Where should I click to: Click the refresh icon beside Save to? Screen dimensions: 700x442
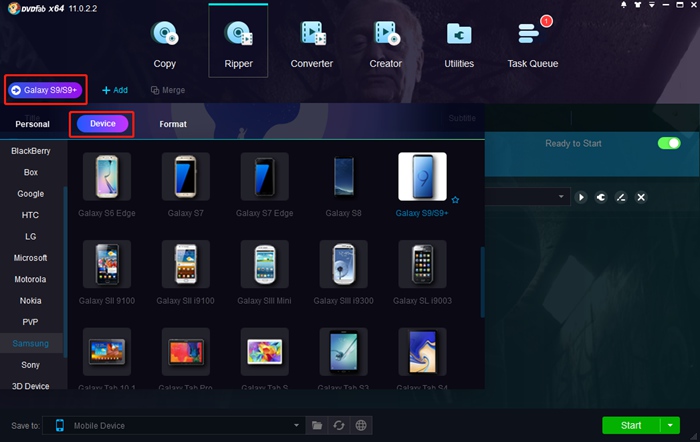click(339, 425)
